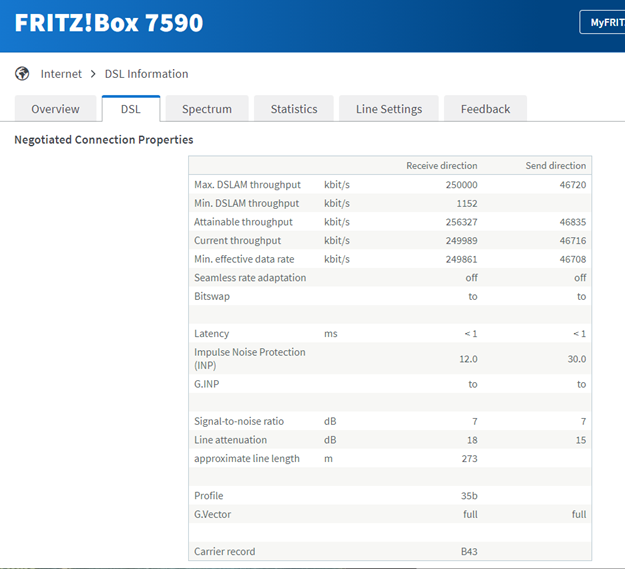625x569 pixels.
Task: Open the Line Settings tab
Action: pos(389,109)
